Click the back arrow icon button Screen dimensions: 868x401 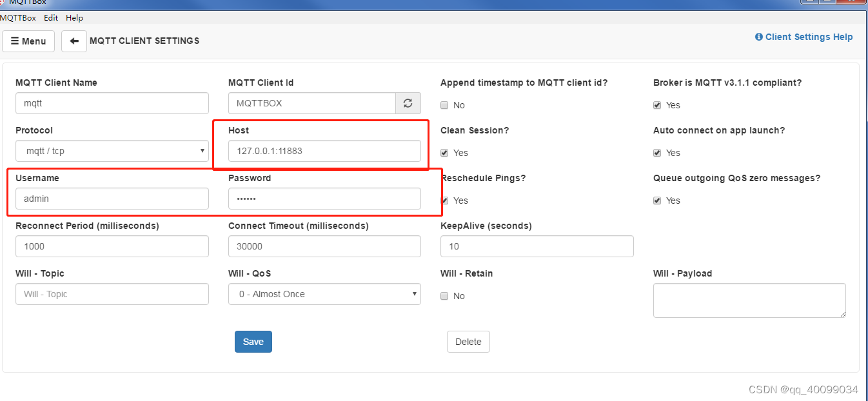74,41
